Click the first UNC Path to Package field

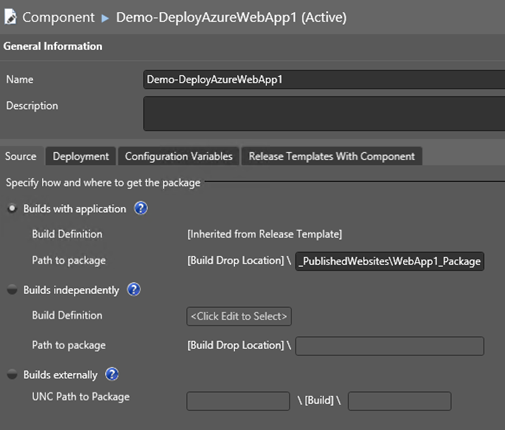(x=238, y=401)
